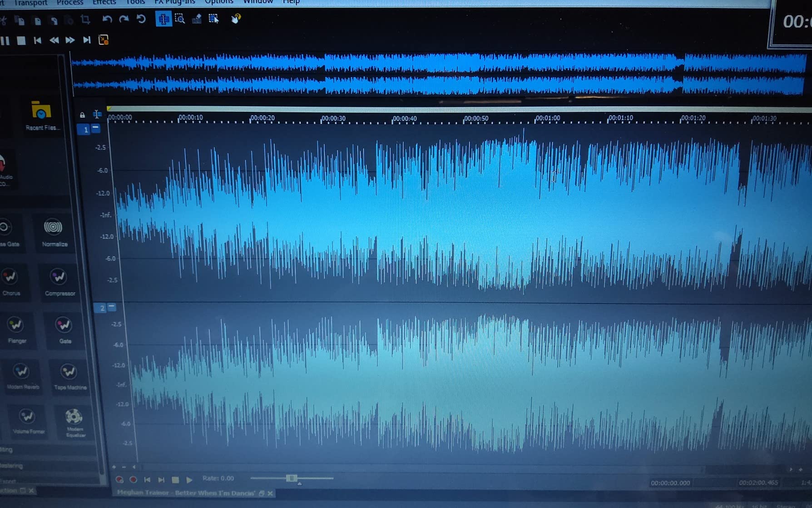Open the Transport menu
This screenshot has height=508, width=812.
[x=30, y=2]
